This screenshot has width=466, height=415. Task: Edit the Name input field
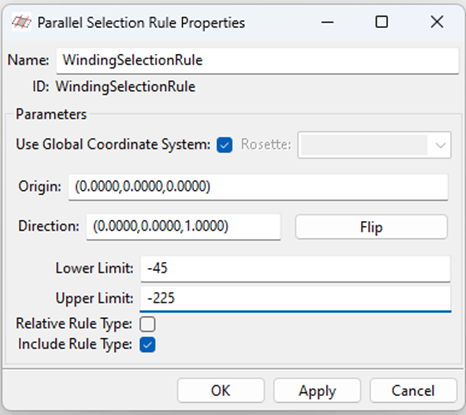258,61
